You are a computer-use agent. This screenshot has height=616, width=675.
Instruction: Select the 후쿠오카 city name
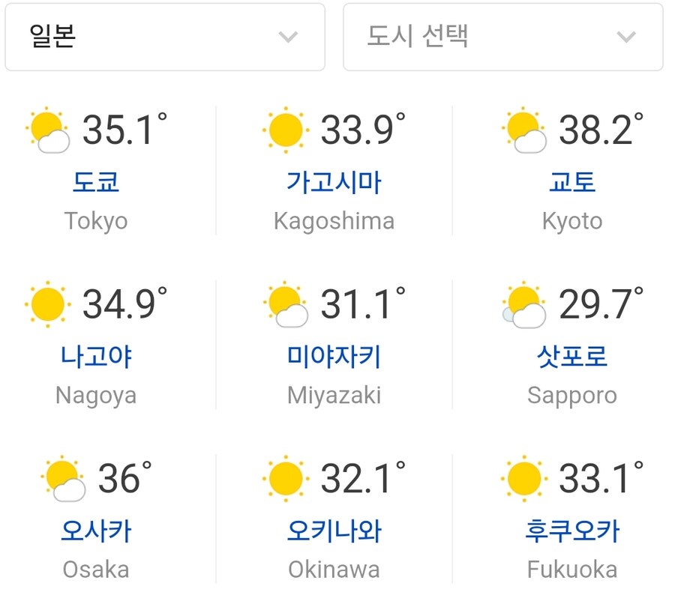pyautogui.click(x=572, y=530)
